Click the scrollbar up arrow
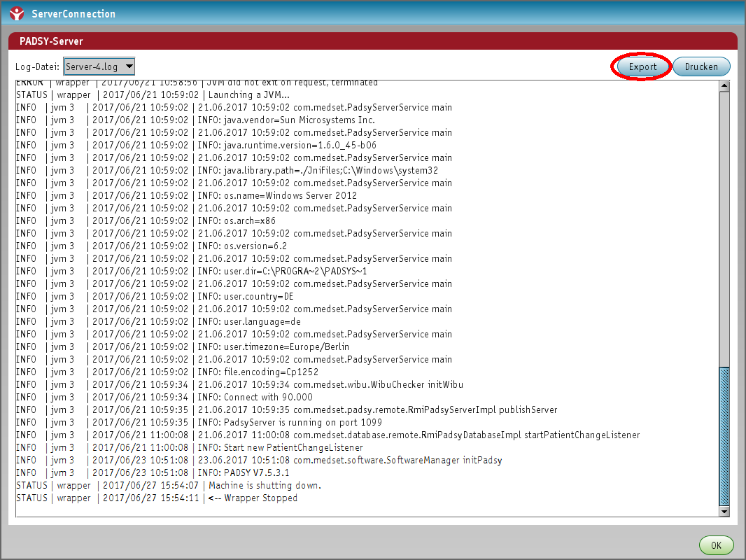This screenshot has height=560, width=746. [724, 87]
